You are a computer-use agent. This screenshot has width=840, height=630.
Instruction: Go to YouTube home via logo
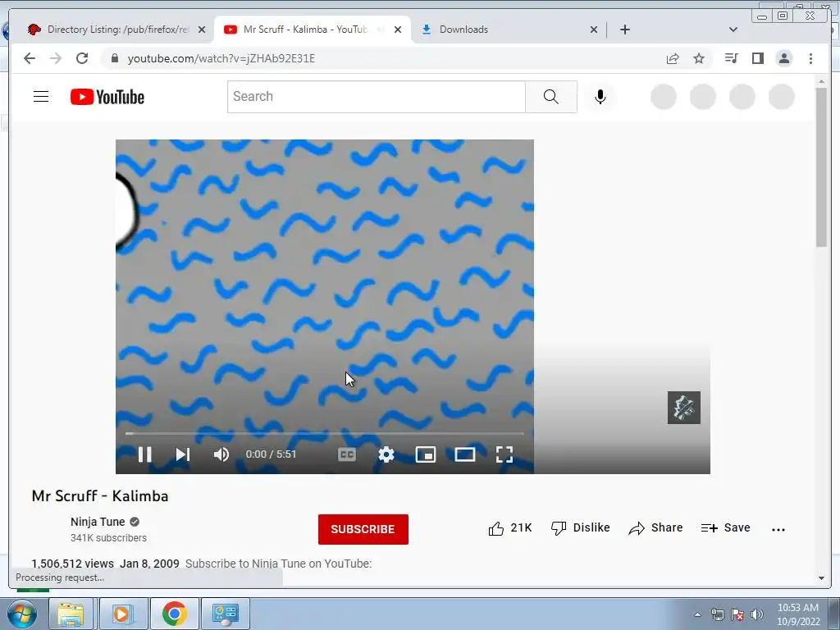tap(107, 97)
